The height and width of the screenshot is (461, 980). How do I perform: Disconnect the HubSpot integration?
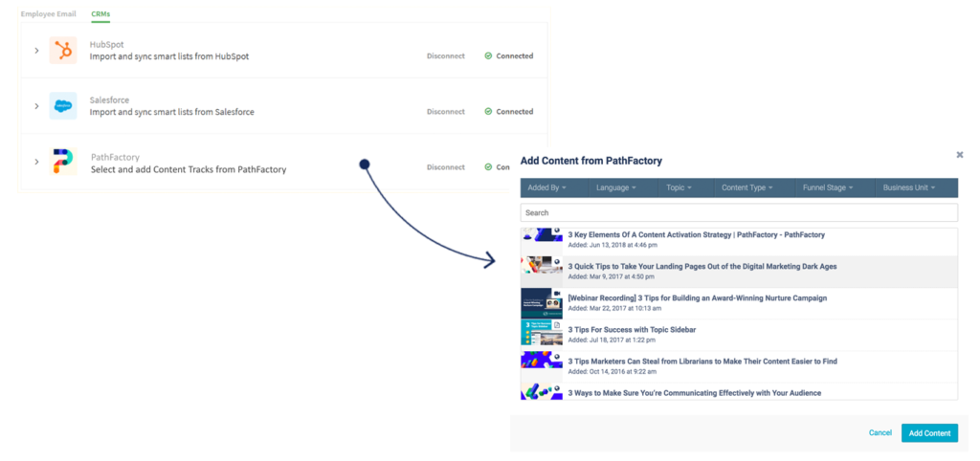click(x=446, y=55)
